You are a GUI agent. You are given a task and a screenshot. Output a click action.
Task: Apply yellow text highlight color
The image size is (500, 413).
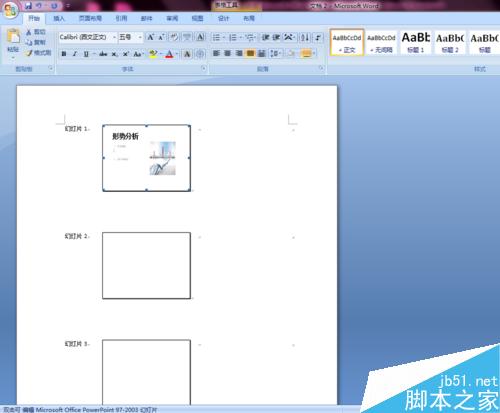click(153, 54)
